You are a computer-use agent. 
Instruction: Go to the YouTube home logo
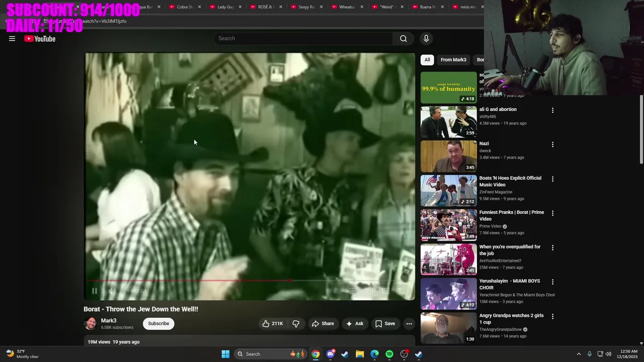pos(40,39)
